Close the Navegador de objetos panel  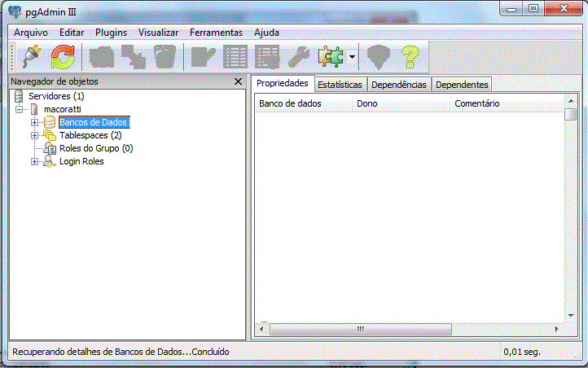pos(238,81)
